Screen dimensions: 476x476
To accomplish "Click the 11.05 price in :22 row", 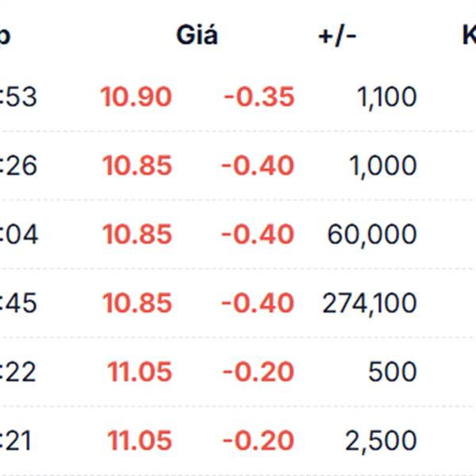I will click(140, 371).
